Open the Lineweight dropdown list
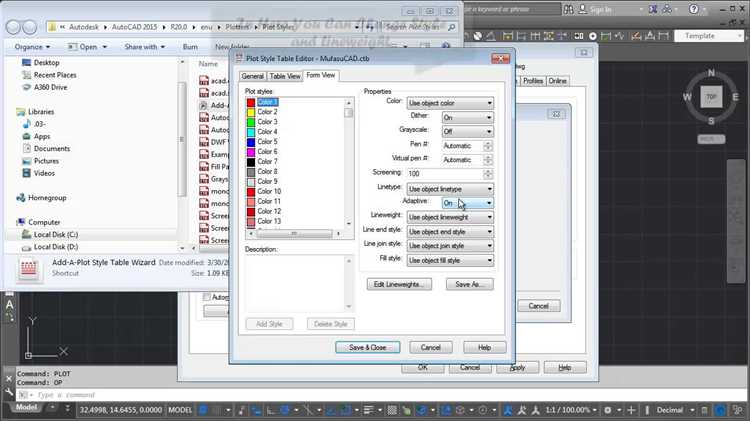Viewport: 750px width, 421px height. 450,217
